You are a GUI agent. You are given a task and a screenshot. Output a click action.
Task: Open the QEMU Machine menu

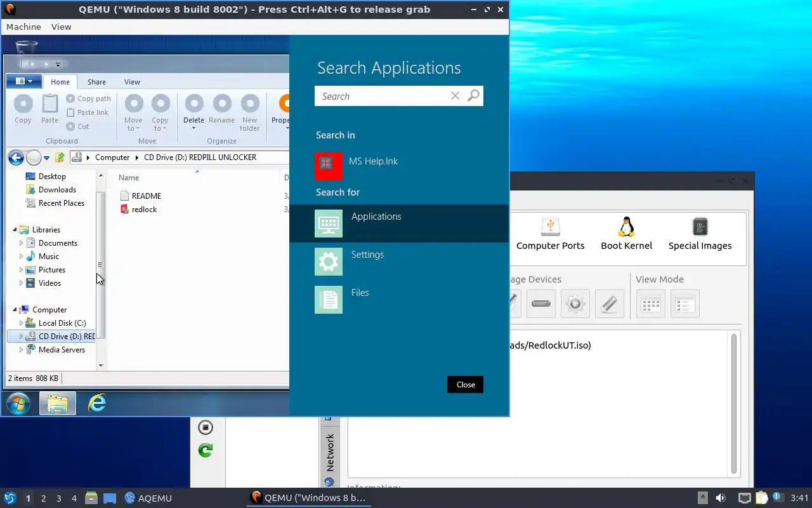pyautogui.click(x=23, y=27)
